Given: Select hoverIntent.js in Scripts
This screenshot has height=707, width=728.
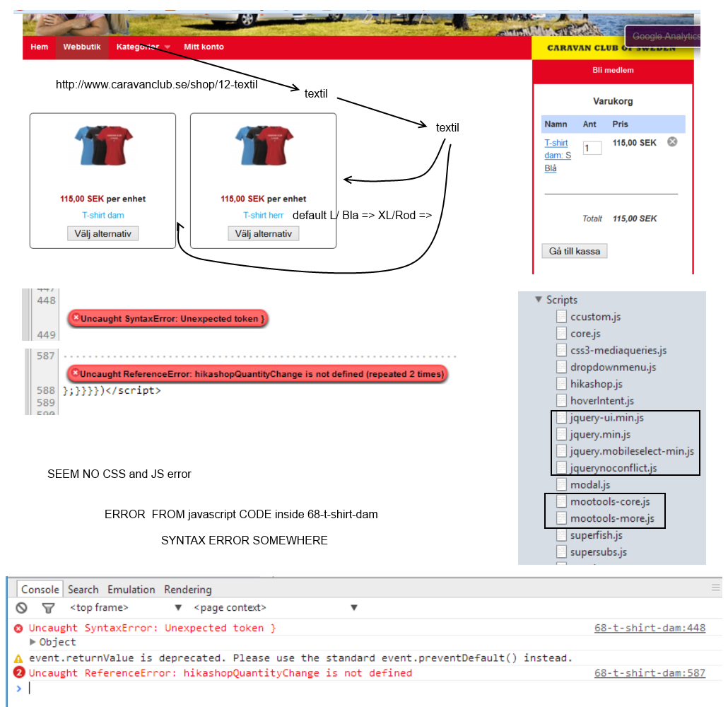Looking at the screenshot, I should pyautogui.click(x=601, y=400).
